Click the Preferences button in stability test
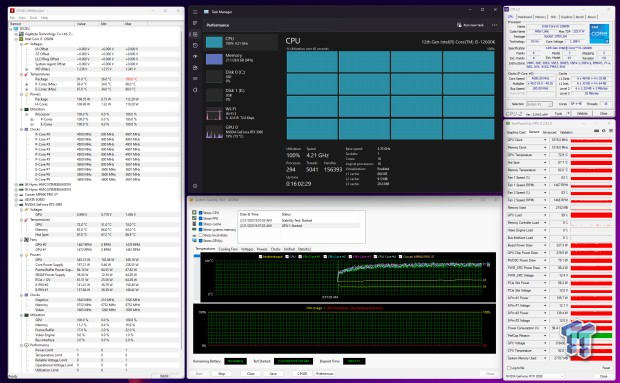Viewport: 620px width, 383px height. point(324,374)
